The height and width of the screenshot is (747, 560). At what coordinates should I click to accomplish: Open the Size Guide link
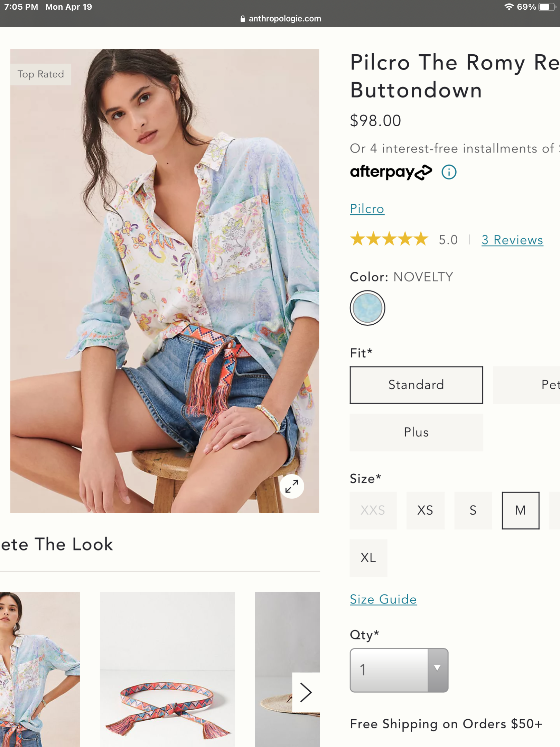(x=383, y=599)
